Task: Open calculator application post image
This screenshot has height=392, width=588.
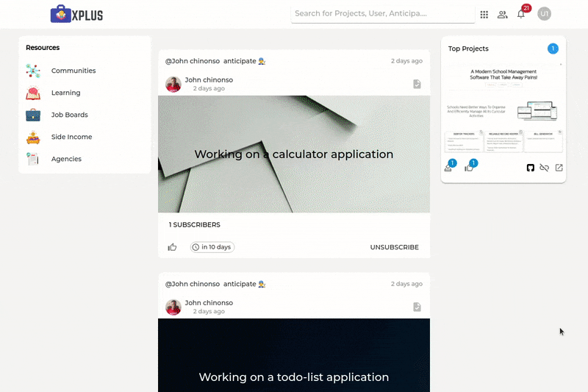Action: pyautogui.click(x=294, y=154)
